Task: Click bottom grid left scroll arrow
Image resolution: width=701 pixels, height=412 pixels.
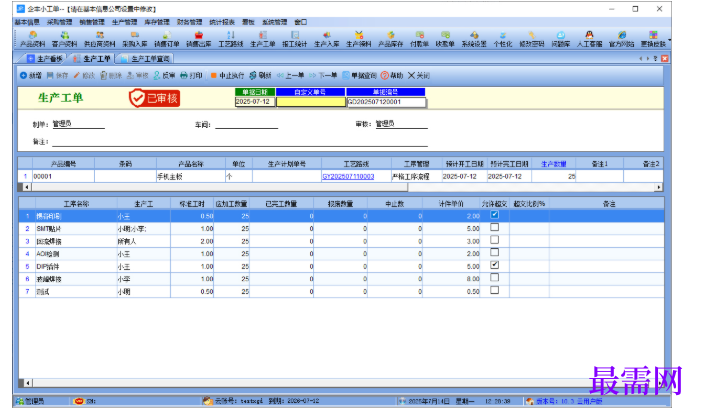Action: click(28, 383)
